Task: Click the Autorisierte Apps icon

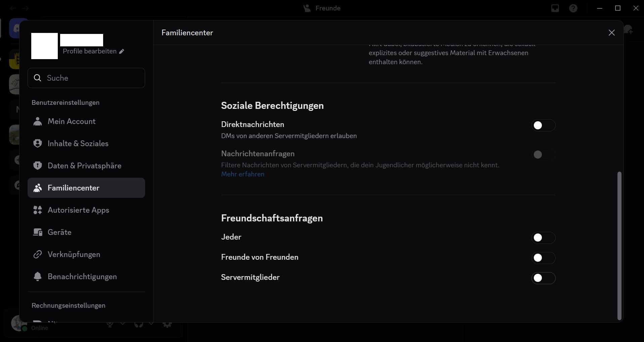Action: pyautogui.click(x=38, y=210)
